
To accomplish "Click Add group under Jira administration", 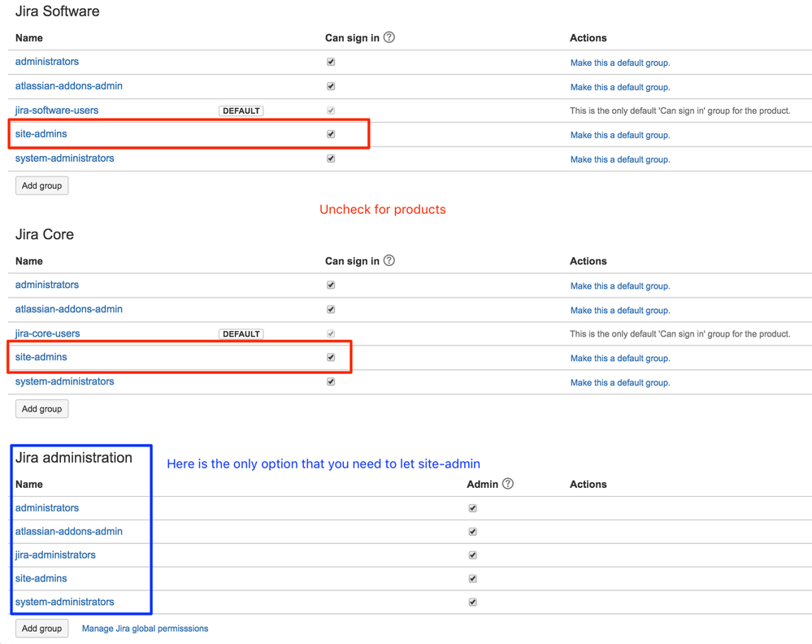I will pos(42,629).
